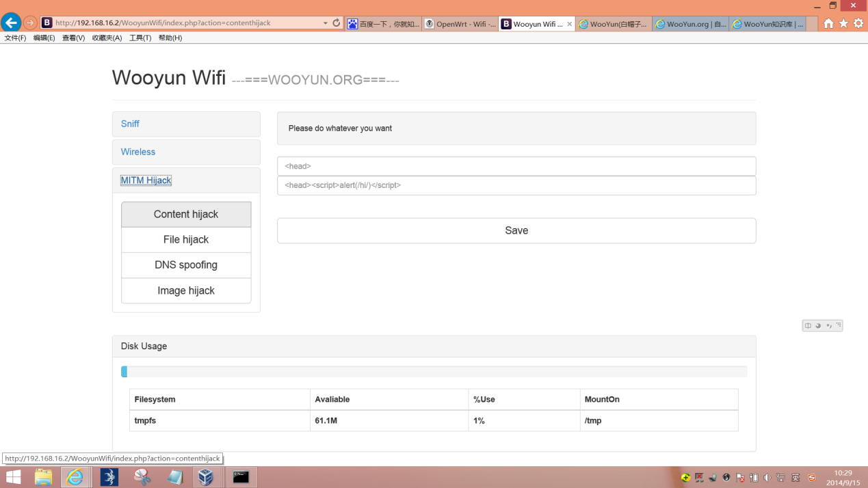Close the Wooyun Wifi tab

pyautogui.click(x=569, y=24)
